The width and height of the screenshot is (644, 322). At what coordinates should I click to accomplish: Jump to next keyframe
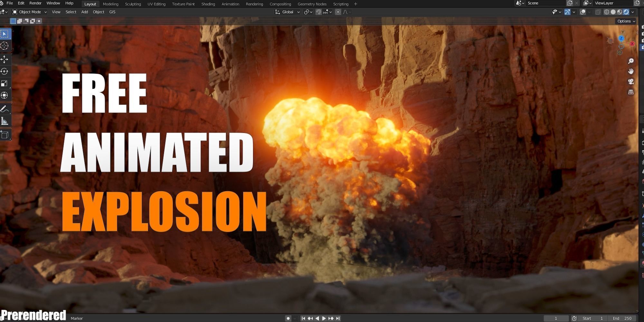point(331,318)
